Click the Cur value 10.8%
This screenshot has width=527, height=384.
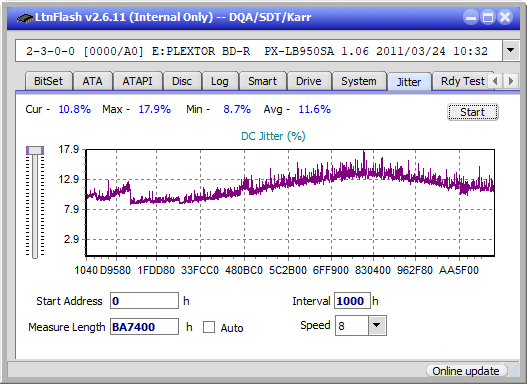[75, 109]
